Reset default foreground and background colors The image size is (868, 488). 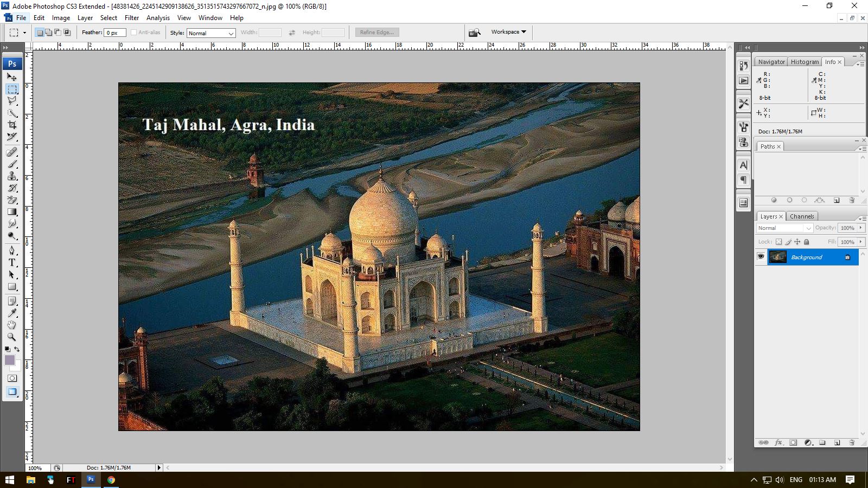tap(8, 349)
